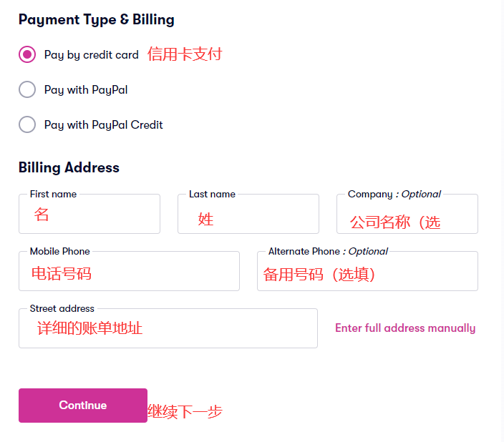
Task: Open the Enter full address manually link
Action: (x=405, y=328)
